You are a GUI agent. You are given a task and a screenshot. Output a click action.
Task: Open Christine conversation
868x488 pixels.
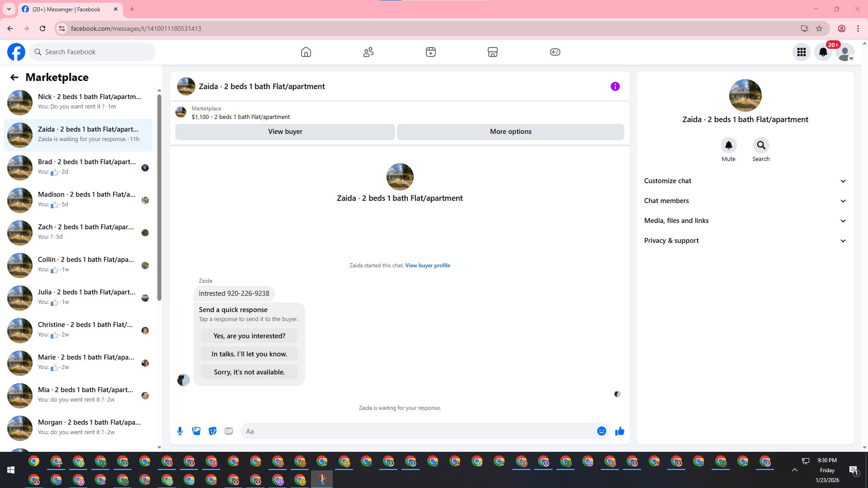tap(78, 330)
